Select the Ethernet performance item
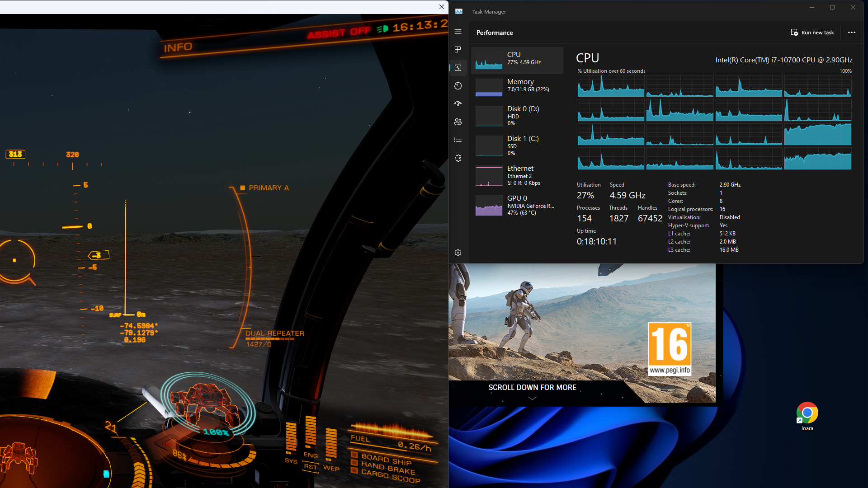868x488 pixels. [x=517, y=176]
